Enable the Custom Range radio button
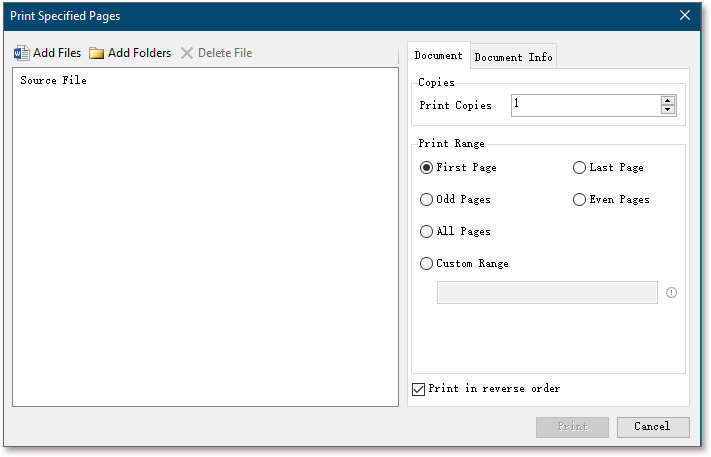 click(x=426, y=263)
